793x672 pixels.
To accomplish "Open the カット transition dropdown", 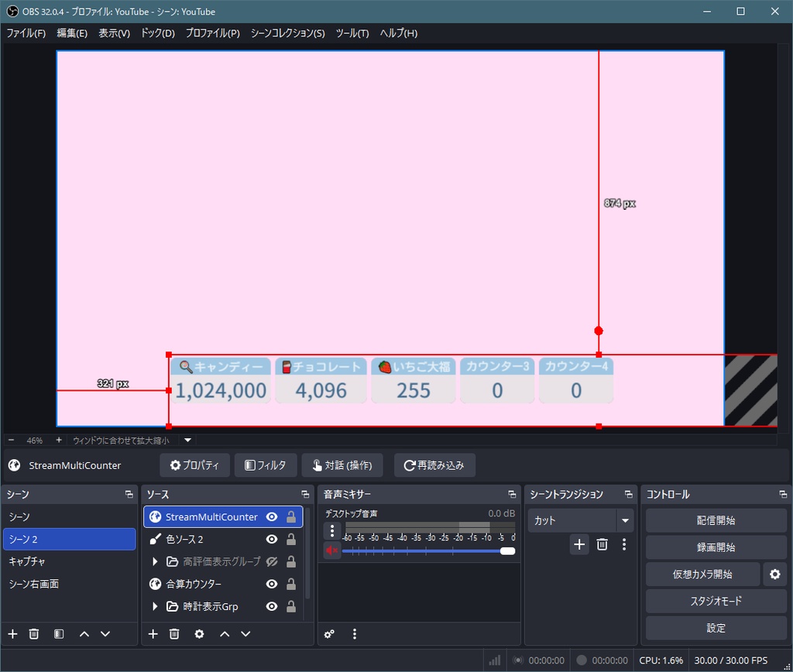I will pyautogui.click(x=625, y=519).
